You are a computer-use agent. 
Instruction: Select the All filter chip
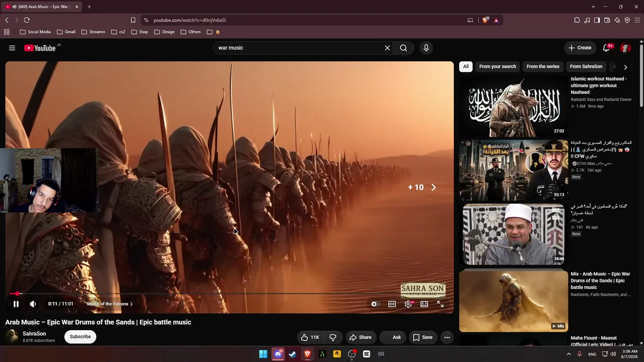[x=466, y=66]
